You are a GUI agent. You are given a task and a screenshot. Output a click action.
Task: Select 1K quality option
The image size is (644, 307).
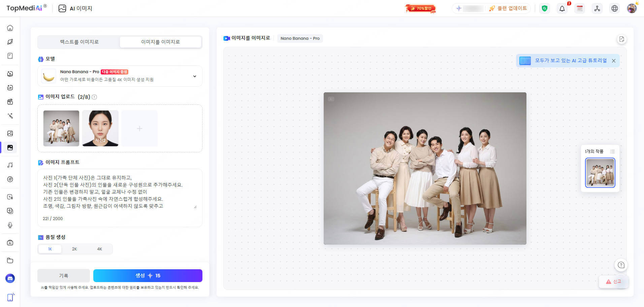(50, 249)
